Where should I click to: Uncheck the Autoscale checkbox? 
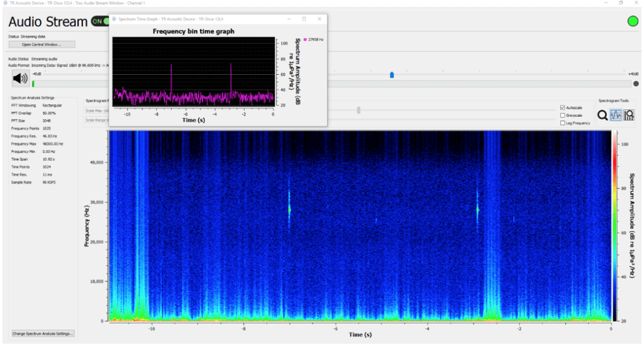tap(562, 107)
